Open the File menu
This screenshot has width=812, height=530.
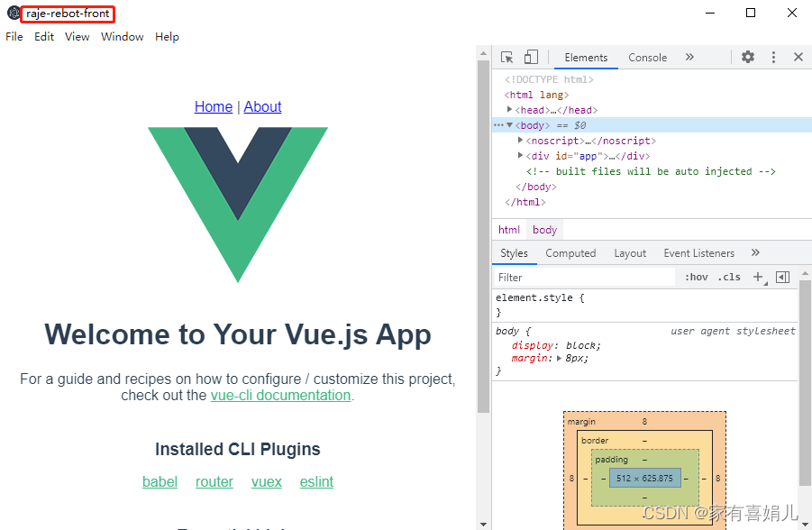(x=14, y=37)
